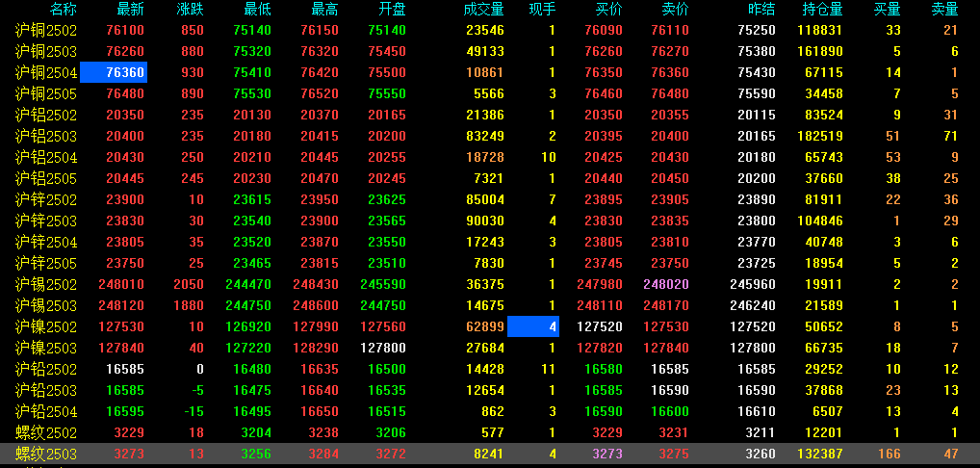This screenshot has width=980, height=468.
Task: Click the 最低 column header
Action: [257, 9]
